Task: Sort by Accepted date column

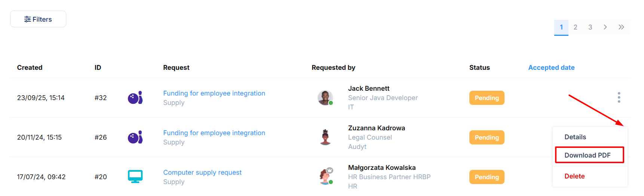Action: [x=551, y=68]
